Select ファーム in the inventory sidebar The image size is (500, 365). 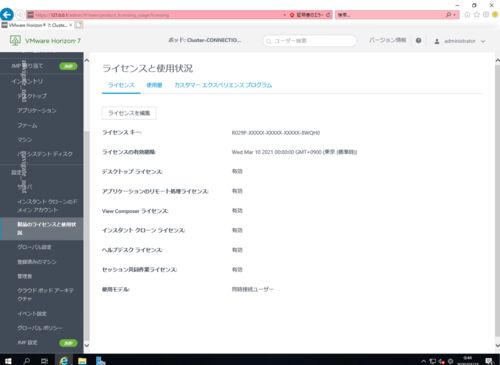27,125
